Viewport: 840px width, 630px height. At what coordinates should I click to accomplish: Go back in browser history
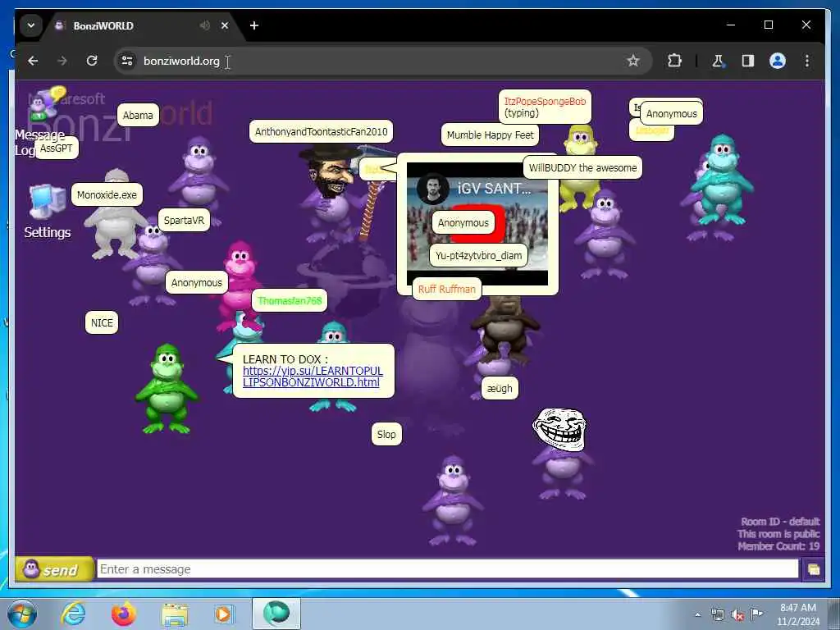[33, 61]
